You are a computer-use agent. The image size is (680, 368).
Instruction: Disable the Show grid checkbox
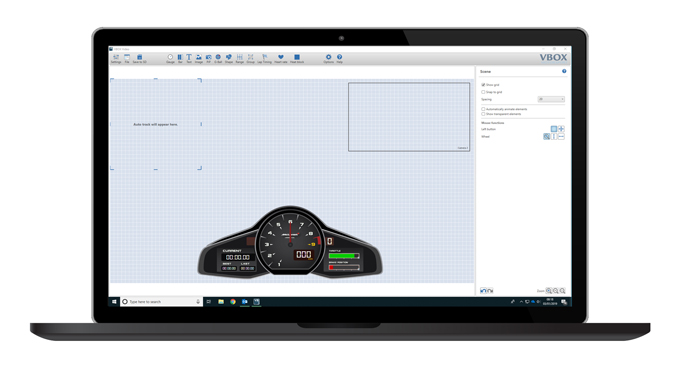483,85
